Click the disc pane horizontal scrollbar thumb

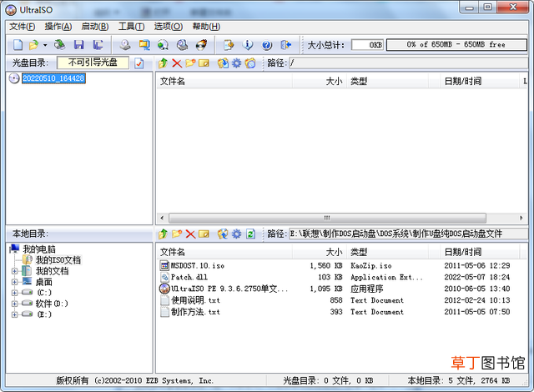coord(327,218)
